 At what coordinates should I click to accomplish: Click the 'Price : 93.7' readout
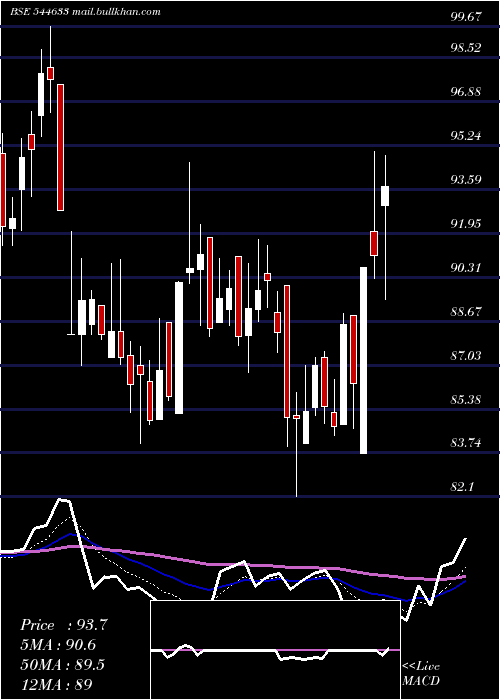click(x=63, y=625)
